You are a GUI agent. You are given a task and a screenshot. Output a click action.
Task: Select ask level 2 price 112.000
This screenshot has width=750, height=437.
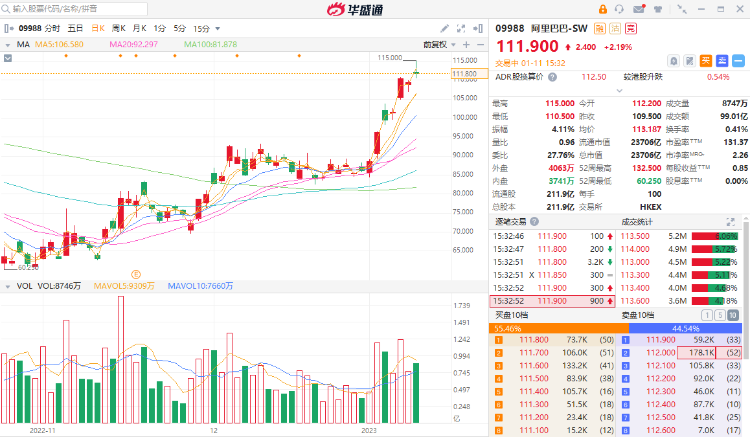click(x=661, y=353)
